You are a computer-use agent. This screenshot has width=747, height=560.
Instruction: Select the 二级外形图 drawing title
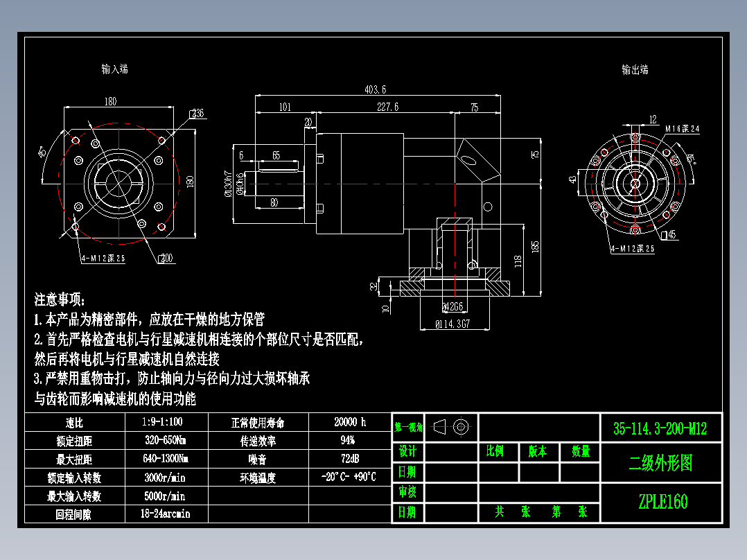[662, 462]
